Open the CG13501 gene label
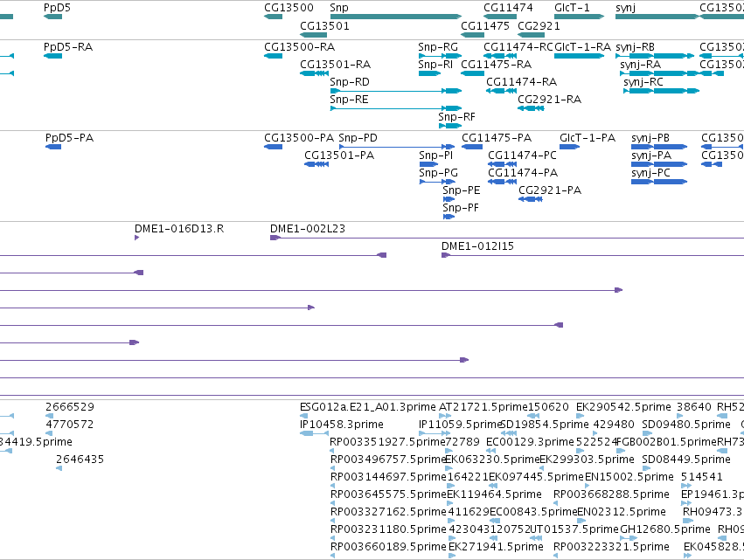 click(x=324, y=25)
